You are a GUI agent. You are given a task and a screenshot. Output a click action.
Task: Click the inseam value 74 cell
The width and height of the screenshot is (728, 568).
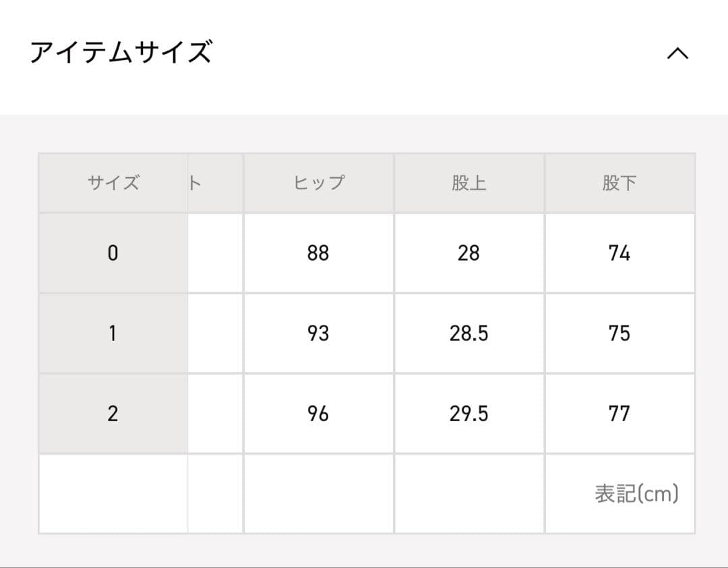coord(619,253)
